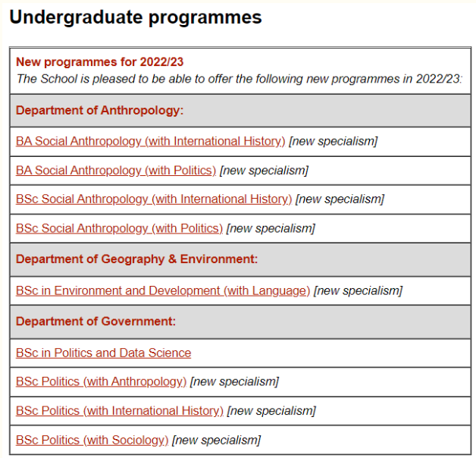Select the BSc Politics (with Sociology) link
The height and width of the screenshot is (458, 476).
92,440
